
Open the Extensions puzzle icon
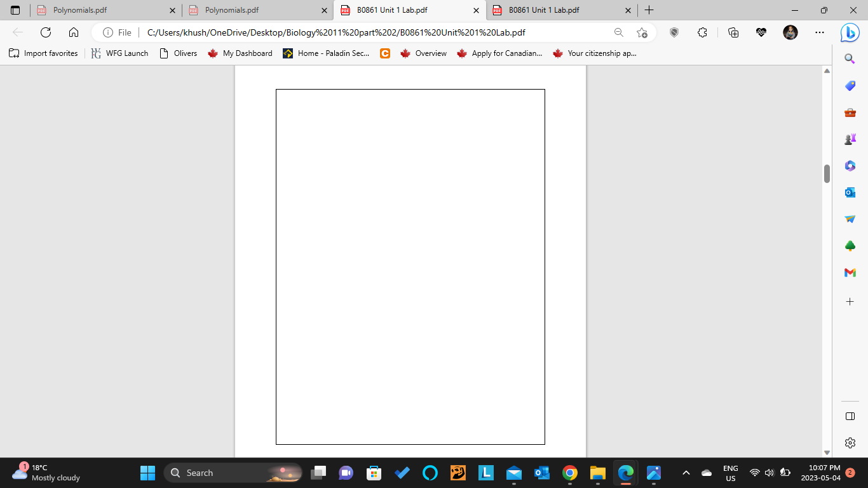tap(702, 32)
